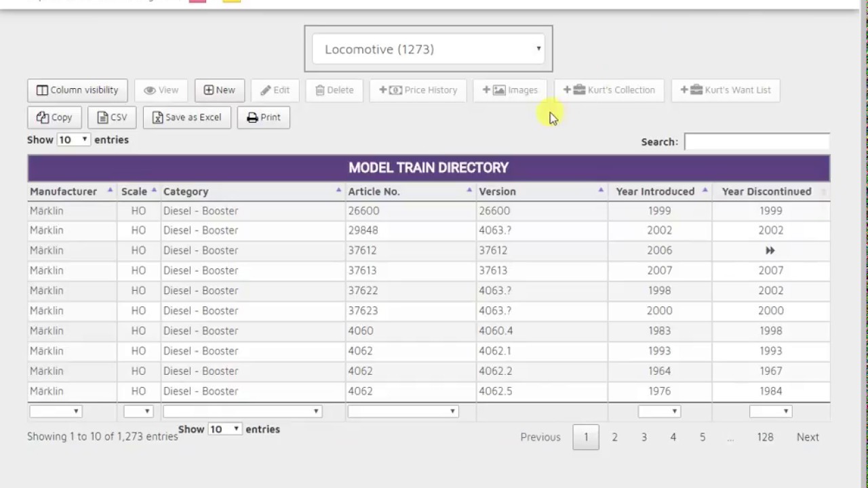
Task: Go to Next page
Action: (x=808, y=437)
